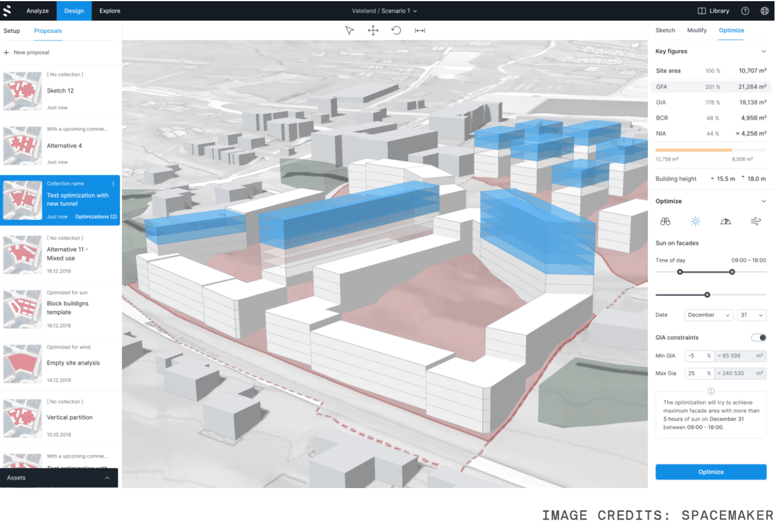Viewport: 778px width, 532px height.
Task: Select the view analysis binoculars icon
Action: 666,221
